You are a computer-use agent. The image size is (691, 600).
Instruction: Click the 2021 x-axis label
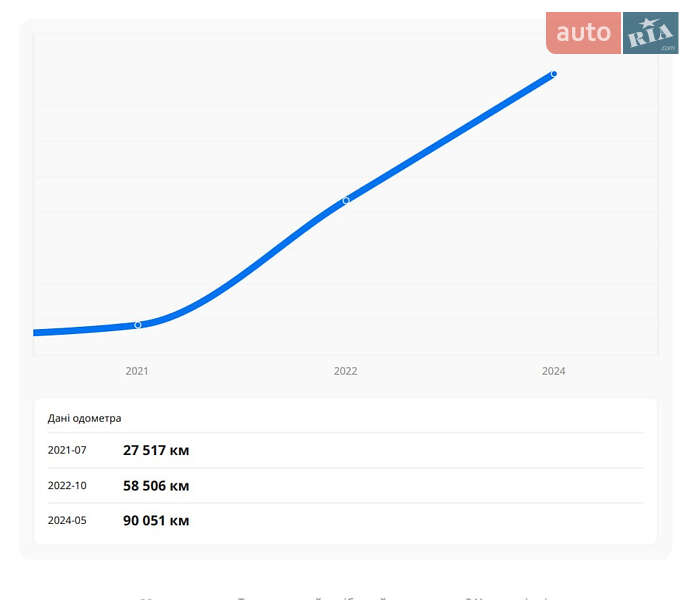click(137, 371)
